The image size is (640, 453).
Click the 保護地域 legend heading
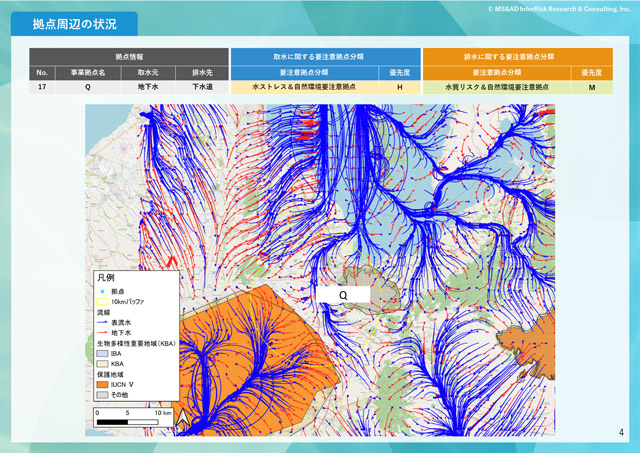click(110, 374)
